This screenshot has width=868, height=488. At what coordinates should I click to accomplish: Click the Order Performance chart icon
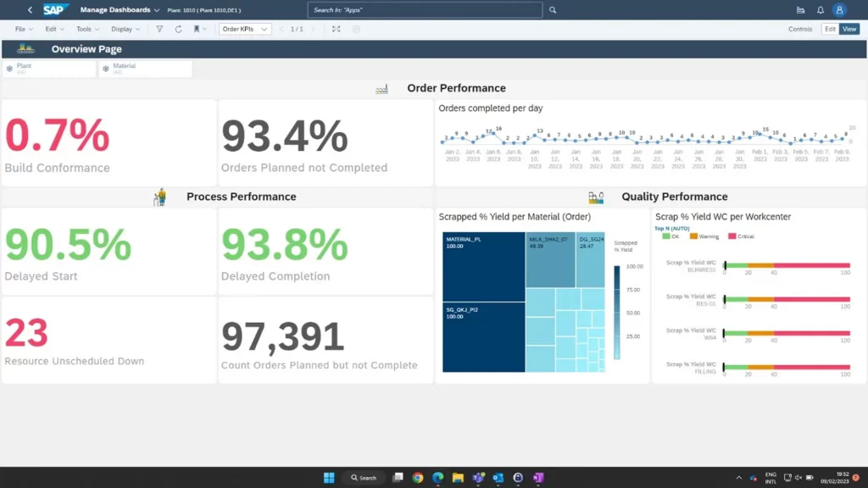coord(381,88)
